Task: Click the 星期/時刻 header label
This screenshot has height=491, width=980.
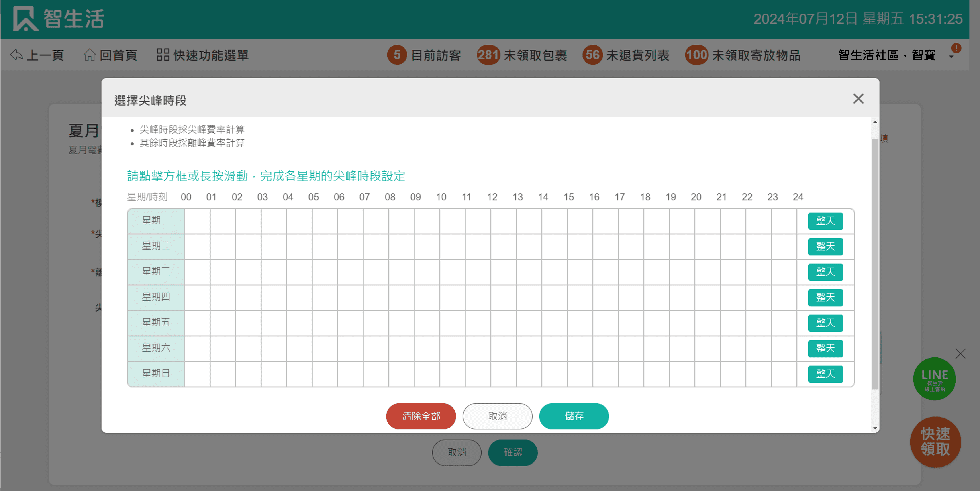Action: 147,197
